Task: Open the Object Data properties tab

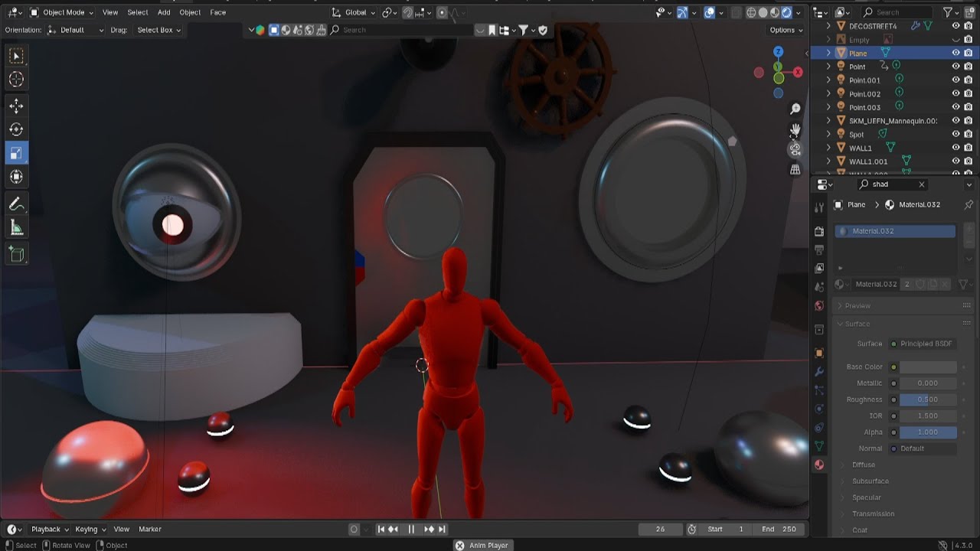Action: point(819,445)
